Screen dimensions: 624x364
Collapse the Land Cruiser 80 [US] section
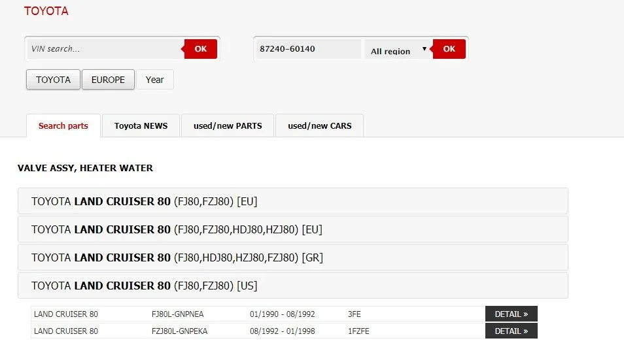click(292, 286)
